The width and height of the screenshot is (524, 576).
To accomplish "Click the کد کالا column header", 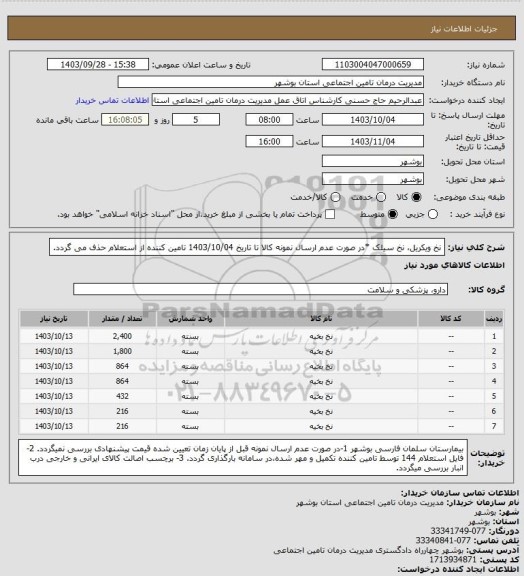I will 451,319.
